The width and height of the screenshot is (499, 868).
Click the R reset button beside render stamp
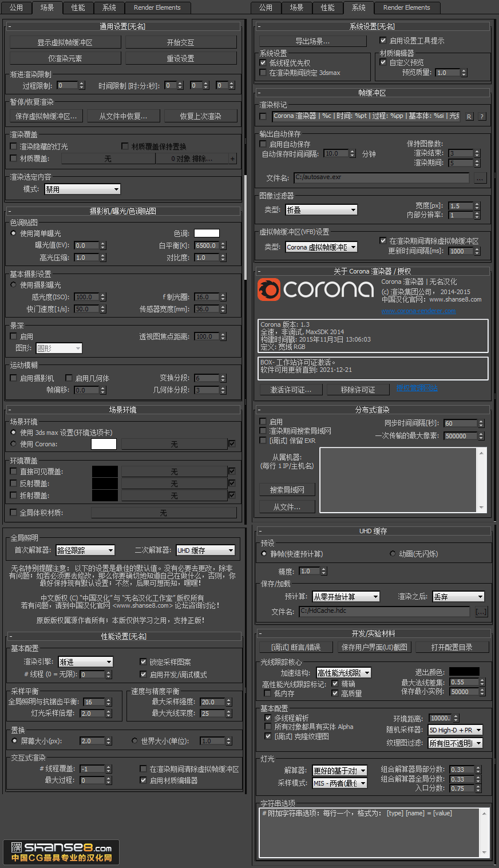coord(469,116)
